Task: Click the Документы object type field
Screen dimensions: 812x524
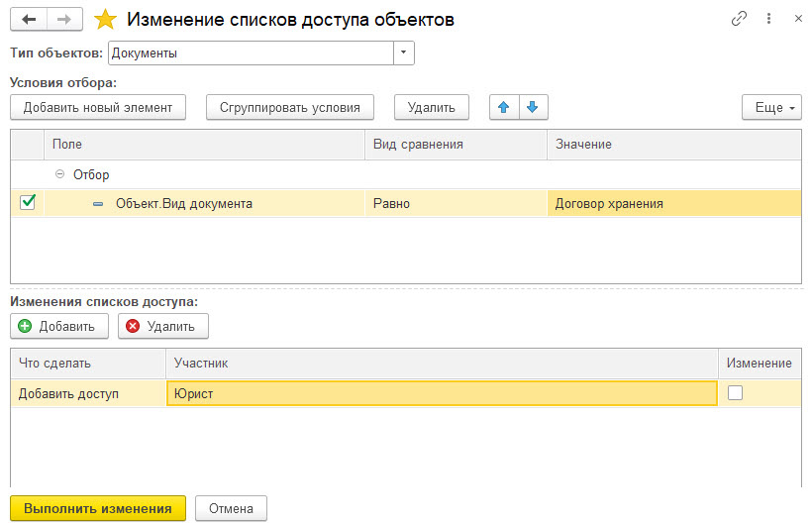Action: (252, 52)
